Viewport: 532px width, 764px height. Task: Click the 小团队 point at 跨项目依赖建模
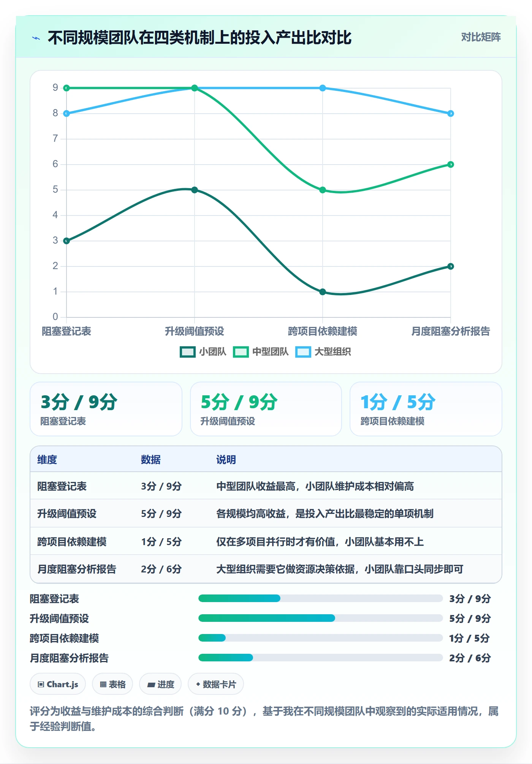[x=323, y=292]
